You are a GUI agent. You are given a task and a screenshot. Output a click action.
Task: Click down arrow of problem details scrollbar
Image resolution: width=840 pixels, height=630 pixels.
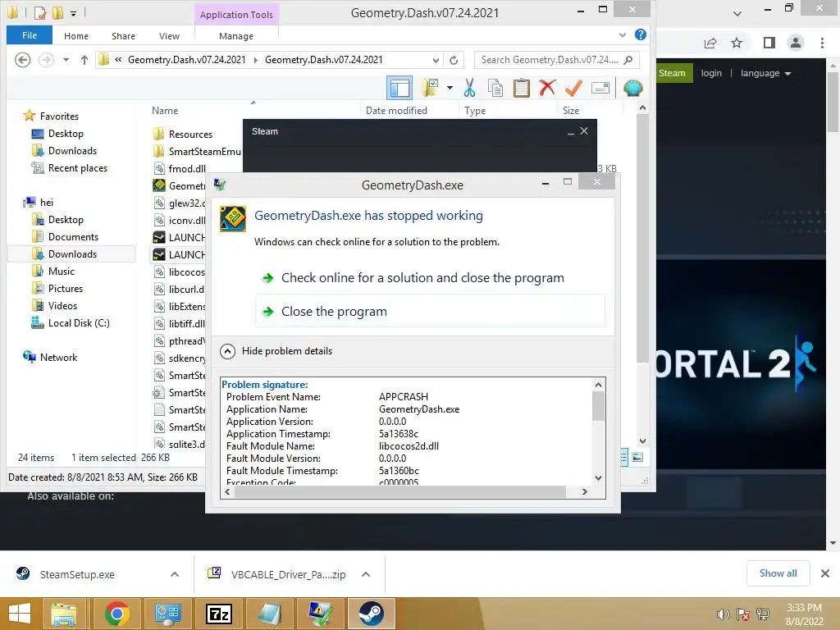coord(598,478)
